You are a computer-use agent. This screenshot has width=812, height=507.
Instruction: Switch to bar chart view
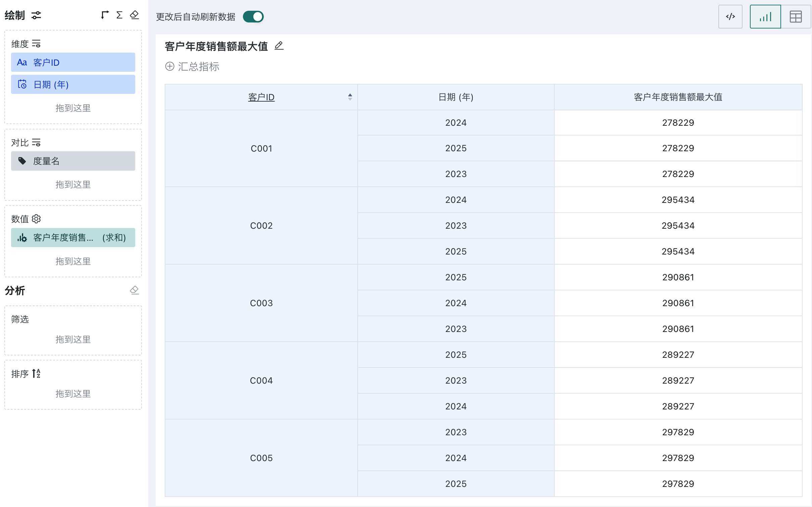(765, 17)
